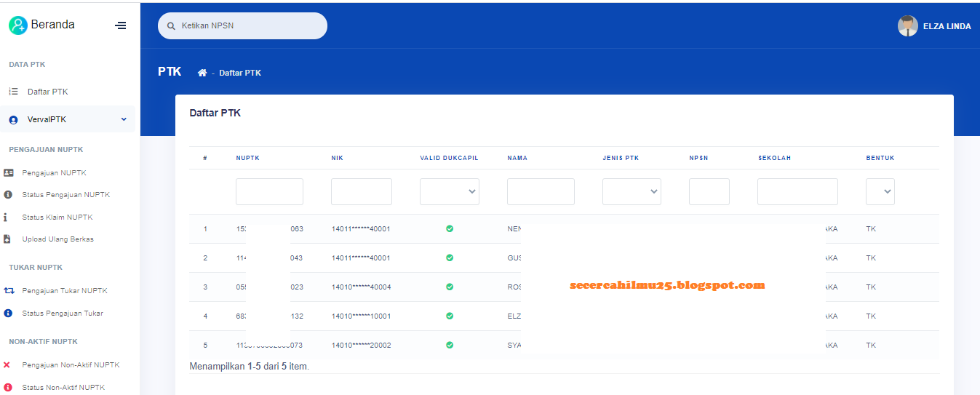Open the Valid Dukcapil filter dropdown
This screenshot has width=980, height=395.
tap(450, 191)
